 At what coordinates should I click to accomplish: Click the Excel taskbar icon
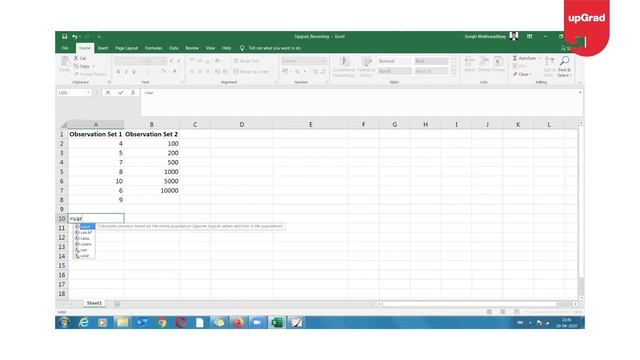click(277, 322)
